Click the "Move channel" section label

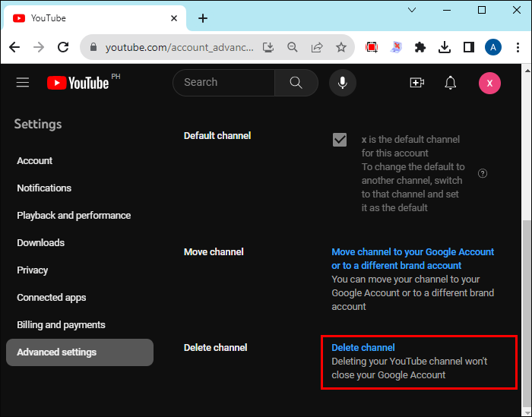pyautogui.click(x=214, y=252)
